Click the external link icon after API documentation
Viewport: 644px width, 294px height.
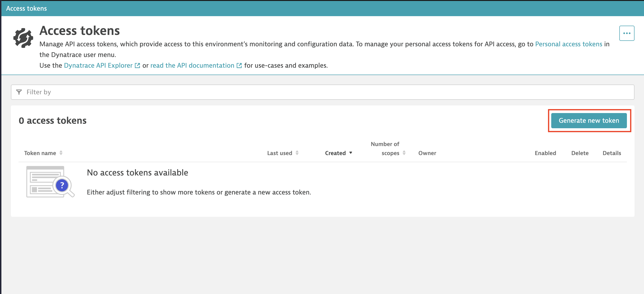tap(239, 66)
